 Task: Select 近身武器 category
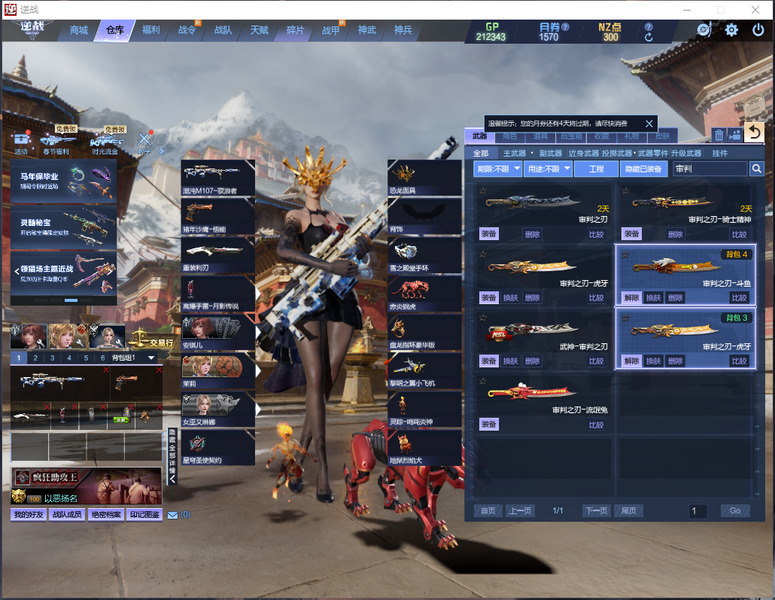(x=583, y=153)
